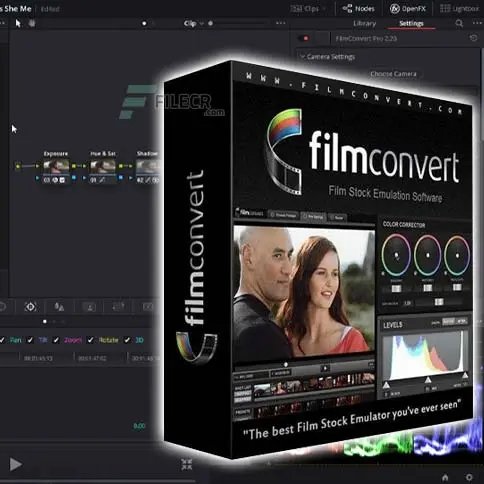
Task: Open the Clip mode dropdown
Action: pos(193,23)
